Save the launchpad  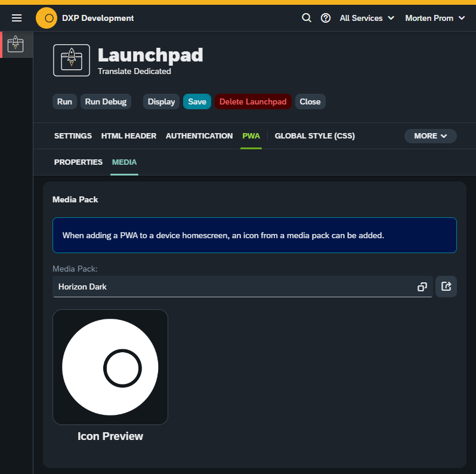tap(197, 101)
